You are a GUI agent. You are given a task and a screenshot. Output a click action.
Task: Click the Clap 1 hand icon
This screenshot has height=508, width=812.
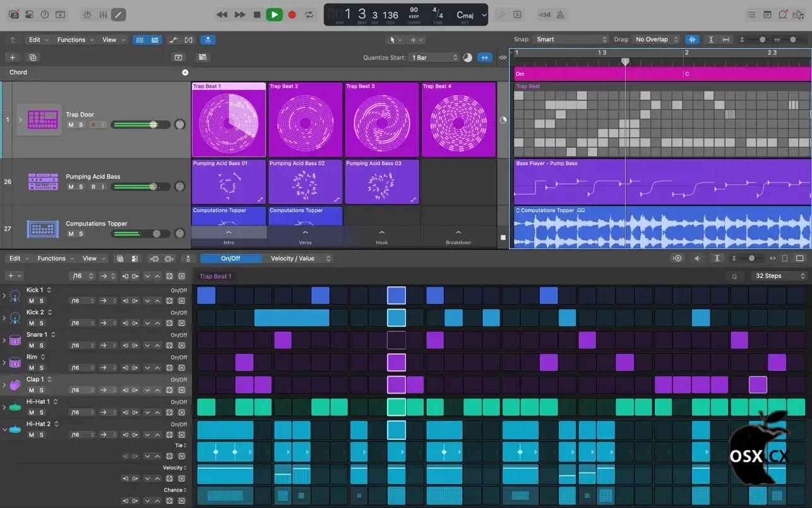click(15, 385)
